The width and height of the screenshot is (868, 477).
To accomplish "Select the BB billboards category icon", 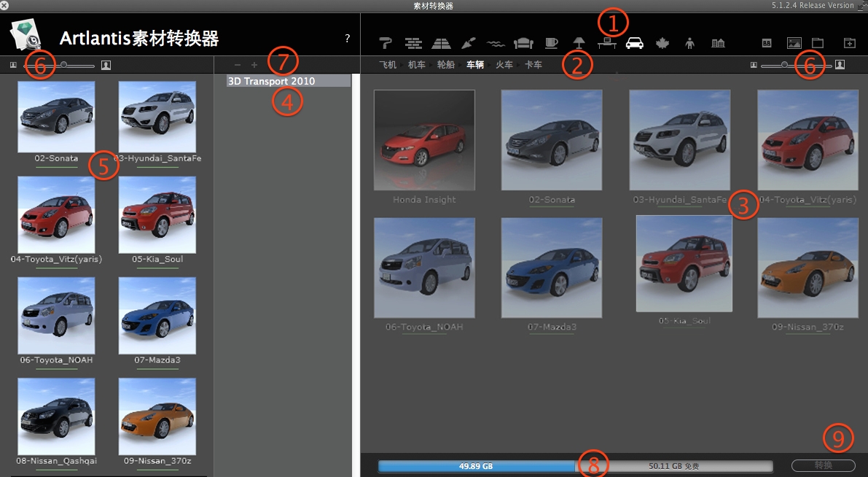I will [x=767, y=43].
